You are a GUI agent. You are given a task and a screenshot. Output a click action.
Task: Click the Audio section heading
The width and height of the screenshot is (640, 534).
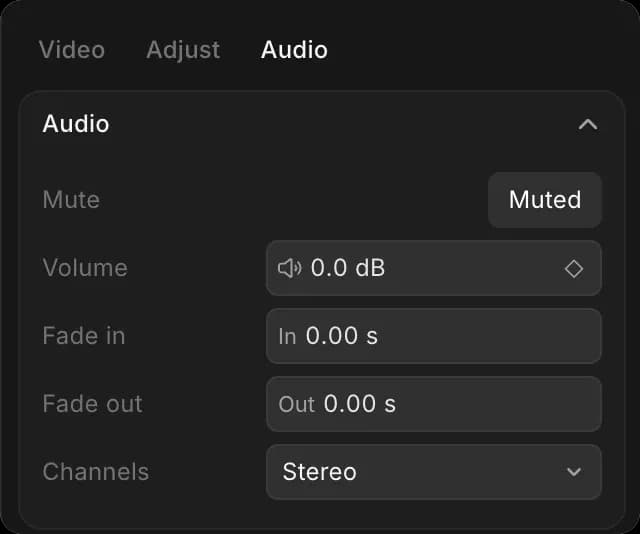[x=76, y=124]
